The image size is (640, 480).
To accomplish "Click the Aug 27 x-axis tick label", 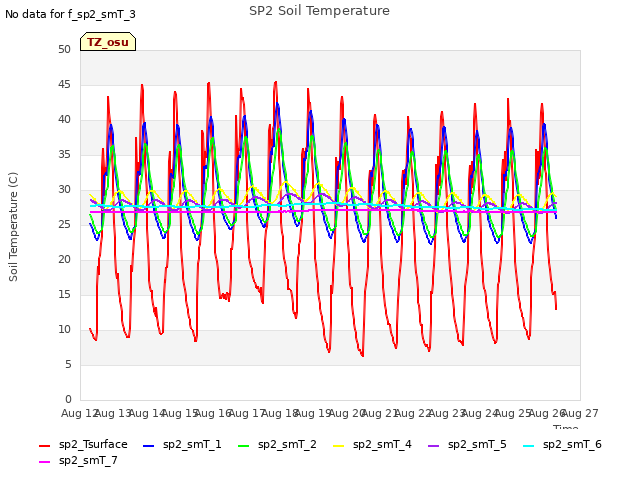I will click(580, 413).
